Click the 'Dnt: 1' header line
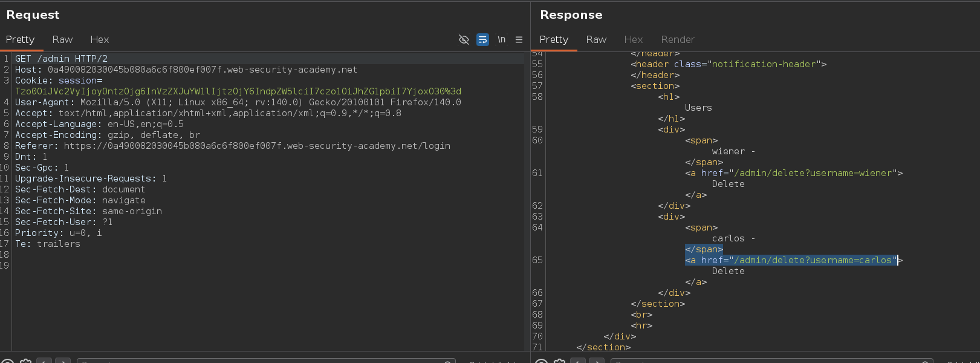Viewport: 980px width, 363px height. coord(31,157)
